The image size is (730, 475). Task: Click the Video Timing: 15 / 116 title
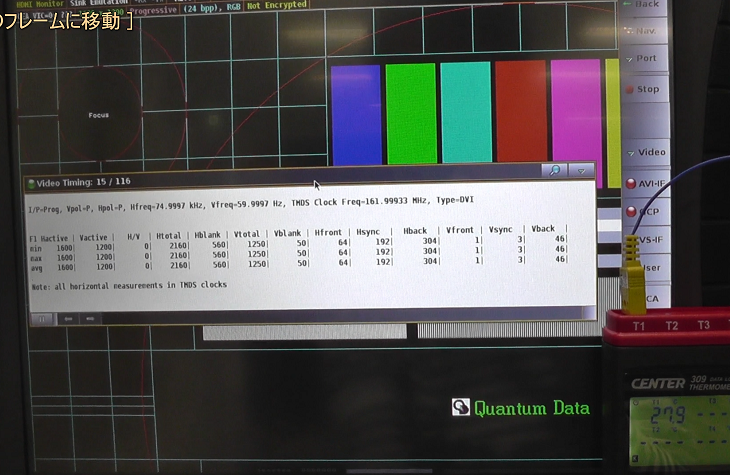point(83,182)
